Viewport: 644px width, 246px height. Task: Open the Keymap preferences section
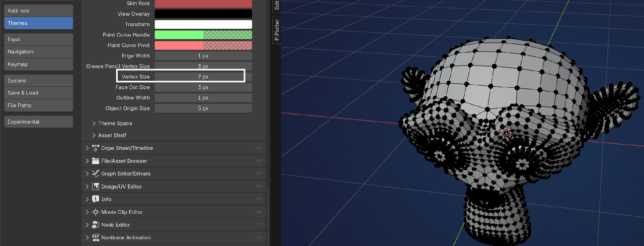[x=39, y=65]
